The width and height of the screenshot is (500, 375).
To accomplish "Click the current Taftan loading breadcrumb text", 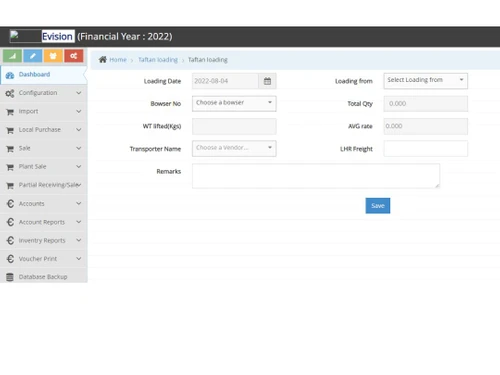I will (x=208, y=60).
